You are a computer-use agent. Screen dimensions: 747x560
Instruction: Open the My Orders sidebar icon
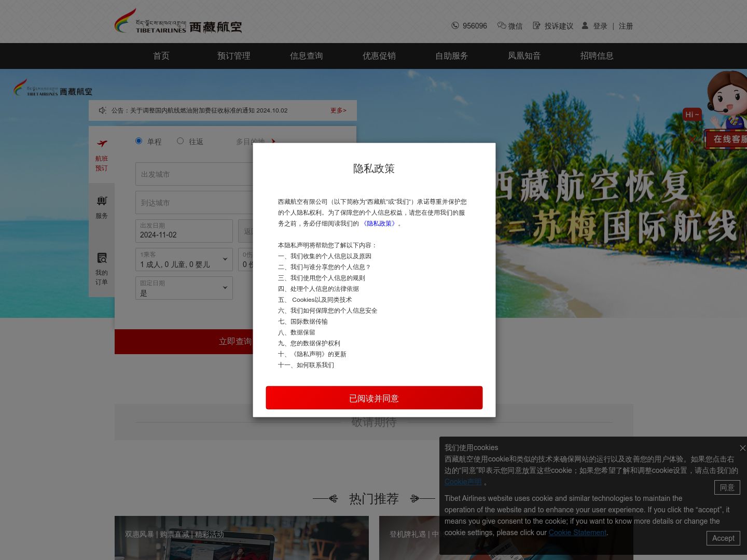102,258
